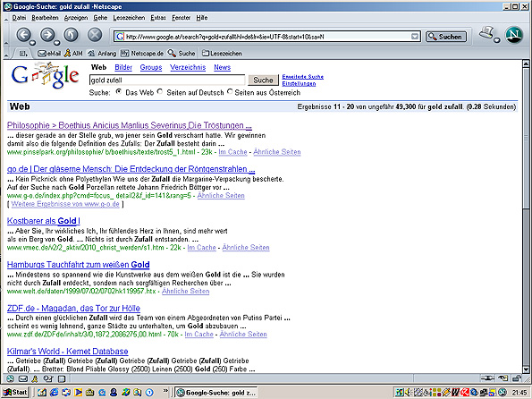Click the security lock icon in the status bar
Image resolution: width=532 pixels, height=399 pixels.
point(517,378)
